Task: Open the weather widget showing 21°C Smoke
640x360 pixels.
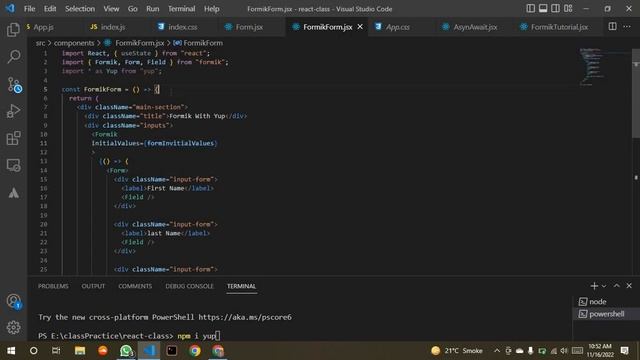Action: coord(457,351)
